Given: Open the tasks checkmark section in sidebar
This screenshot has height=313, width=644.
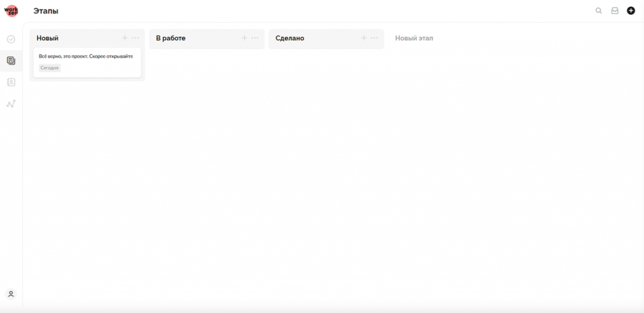Looking at the screenshot, I should [11, 40].
